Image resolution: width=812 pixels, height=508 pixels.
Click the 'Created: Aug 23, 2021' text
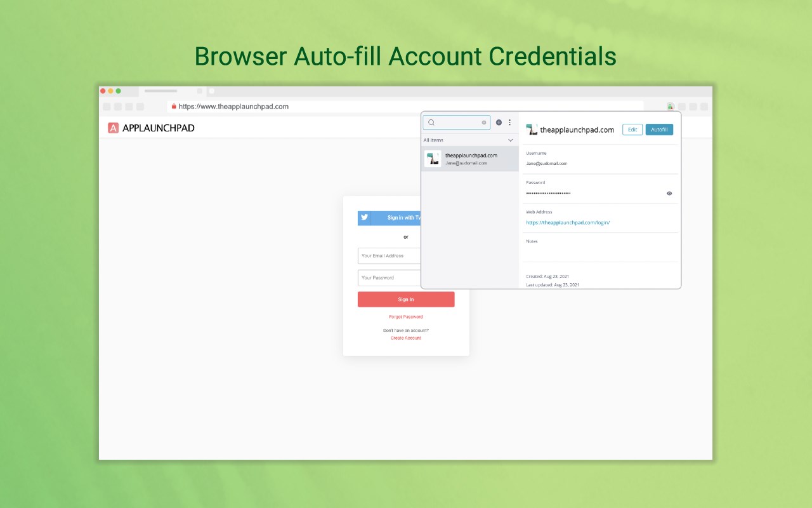click(x=547, y=276)
